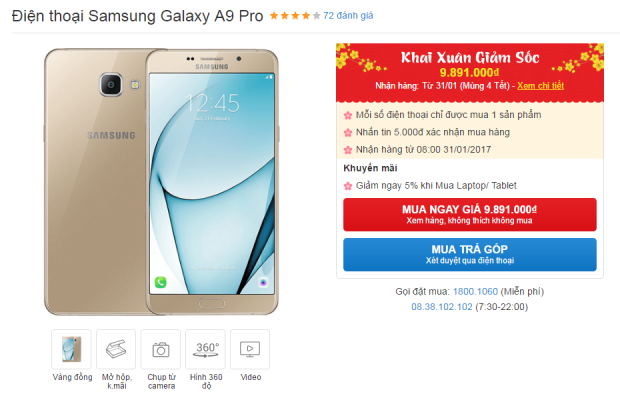The image size is (620, 408).
Task: Click the 'MUA TRẢ GÓP' installment button
Action: click(x=470, y=255)
